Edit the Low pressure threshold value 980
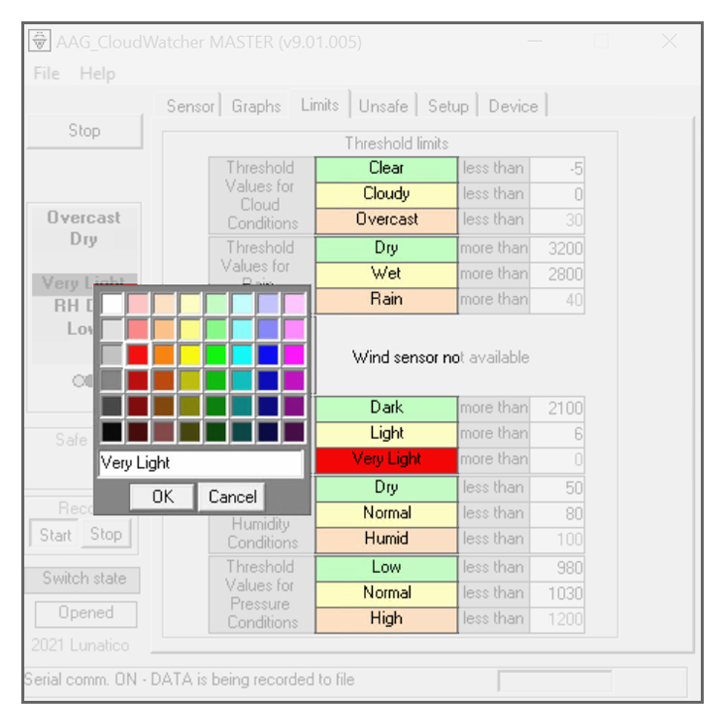The image size is (728, 728). pos(557,568)
